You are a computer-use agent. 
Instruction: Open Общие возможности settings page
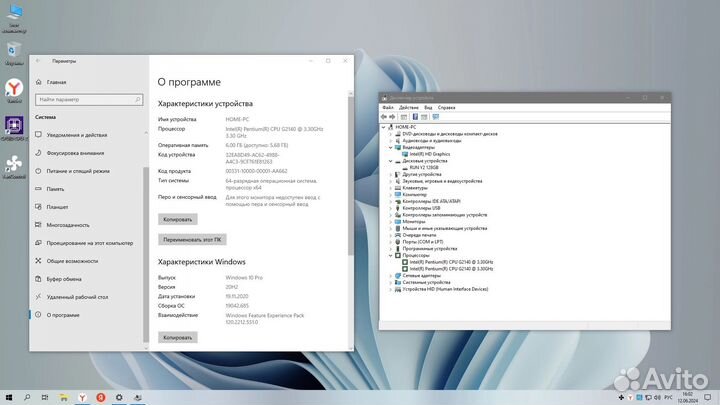point(67,261)
